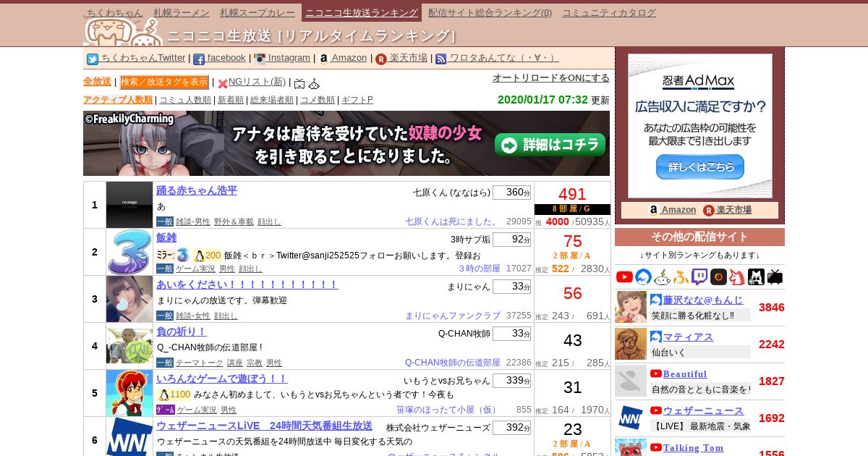Click the Rakuten icon under the AdMax ad
Image resolution: width=868 pixels, height=456 pixels.
point(709,211)
